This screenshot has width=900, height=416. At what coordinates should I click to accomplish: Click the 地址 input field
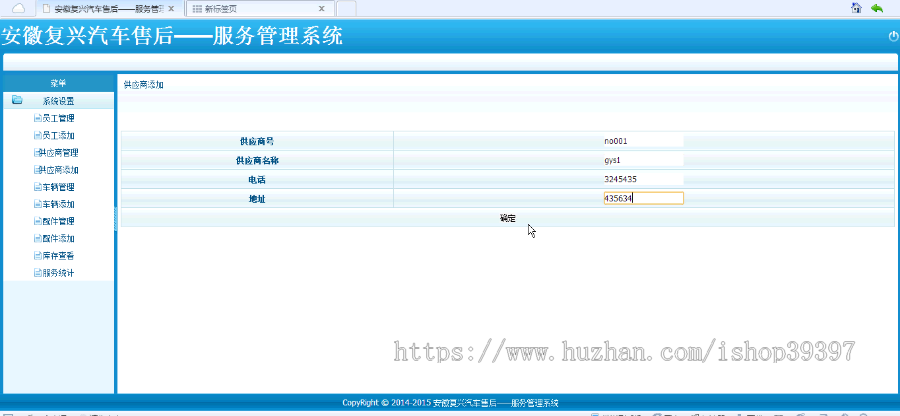coord(643,198)
